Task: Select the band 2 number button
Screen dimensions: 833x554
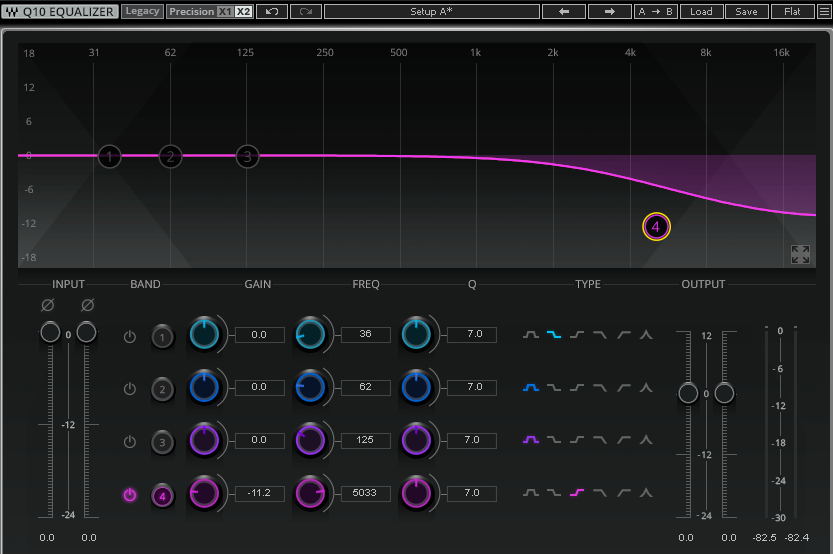Action: (x=163, y=389)
